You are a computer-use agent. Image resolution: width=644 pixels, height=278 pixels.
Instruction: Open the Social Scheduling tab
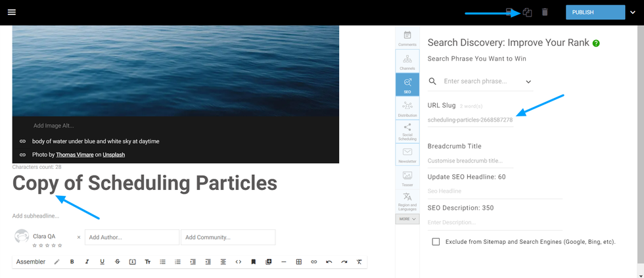click(x=407, y=131)
